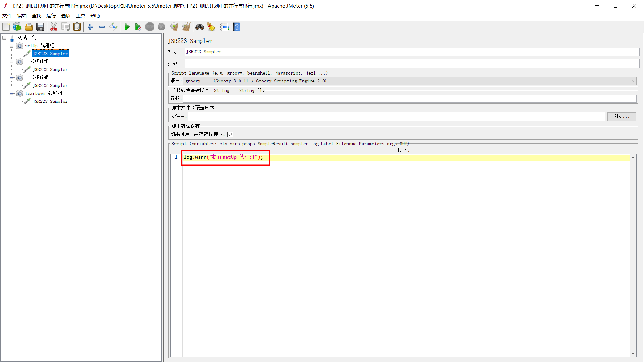Click the tearDown 线程组 gear icon
644x362 pixels.
20,93
